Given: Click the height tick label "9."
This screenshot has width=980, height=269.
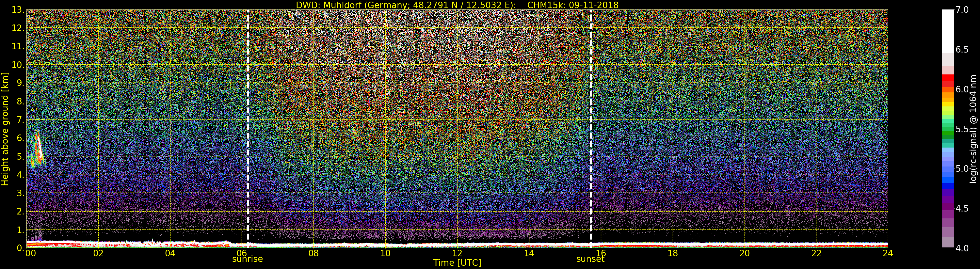Looking at the screenshot, I should coord(21,83).
